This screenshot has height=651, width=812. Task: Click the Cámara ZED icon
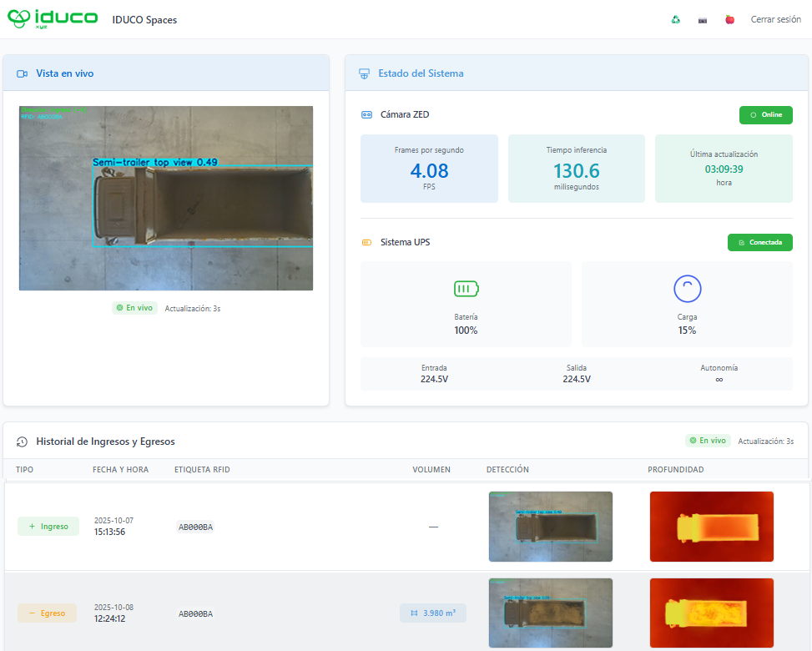coord(366,115)
